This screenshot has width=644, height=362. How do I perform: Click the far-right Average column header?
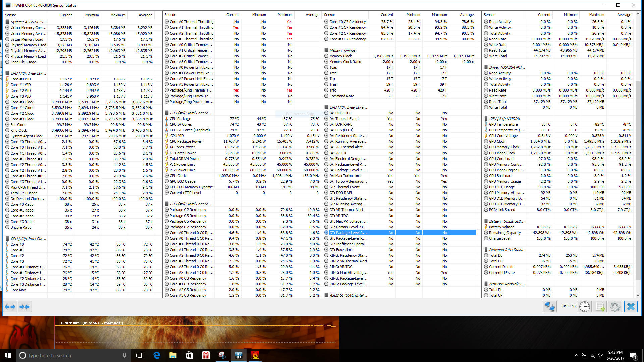click(624, 15)
